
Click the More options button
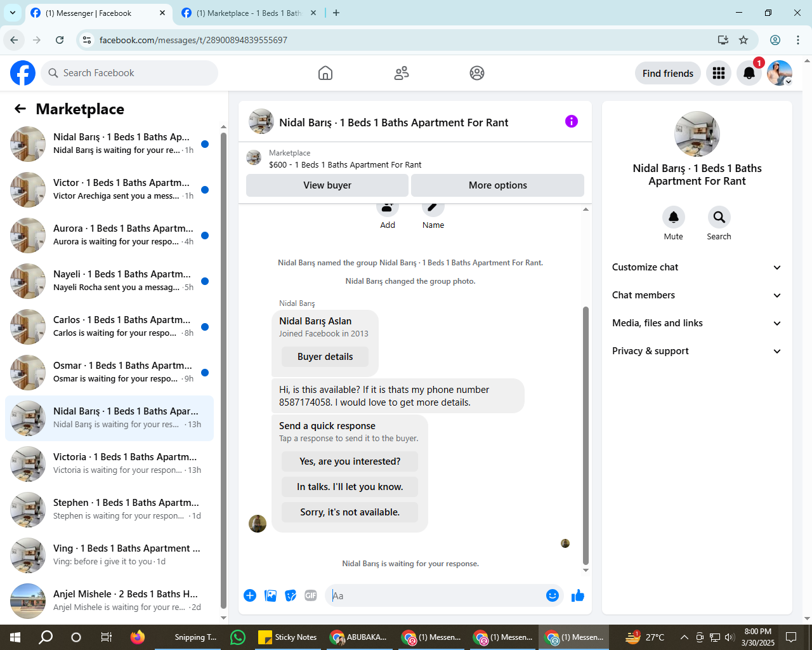(498, 185)
